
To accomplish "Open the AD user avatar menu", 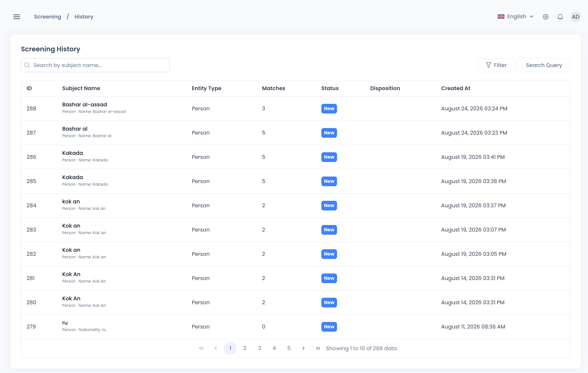I will [x=575, y=17].
